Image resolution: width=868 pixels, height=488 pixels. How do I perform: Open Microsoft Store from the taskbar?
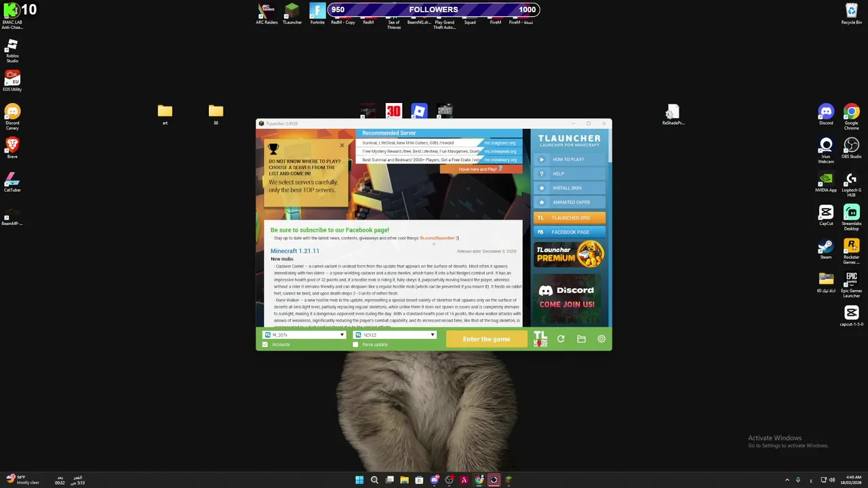click(x=419, y=480)
